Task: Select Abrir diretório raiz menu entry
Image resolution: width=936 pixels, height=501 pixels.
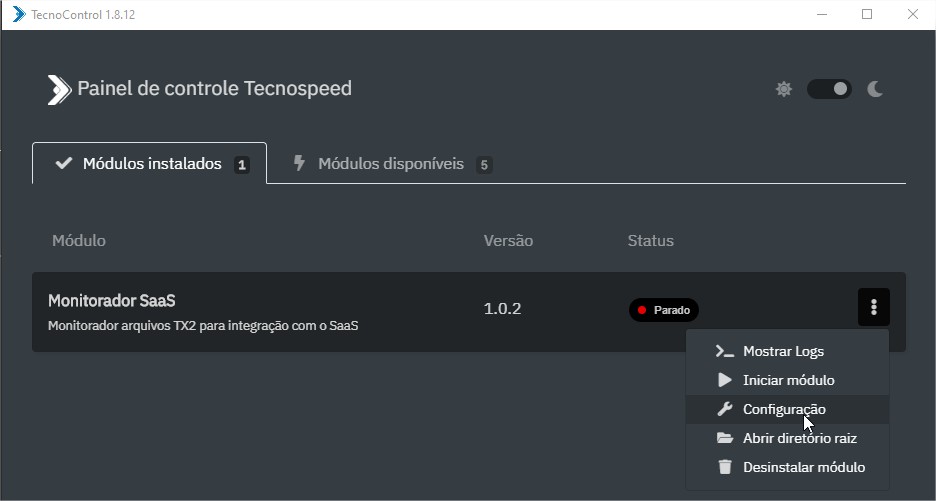Action: tap(787, 438)
